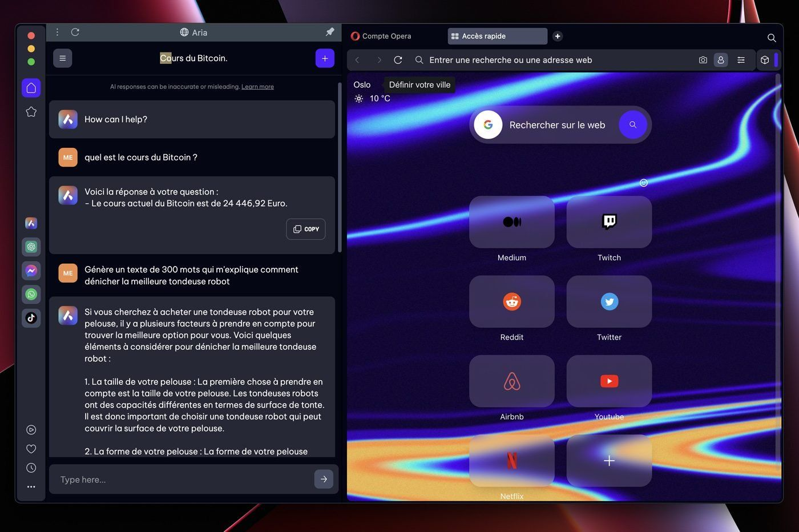Viewport: 799px width, 532px height.
Task: Open the Youtube speed dial
Action: coord(609,381)
